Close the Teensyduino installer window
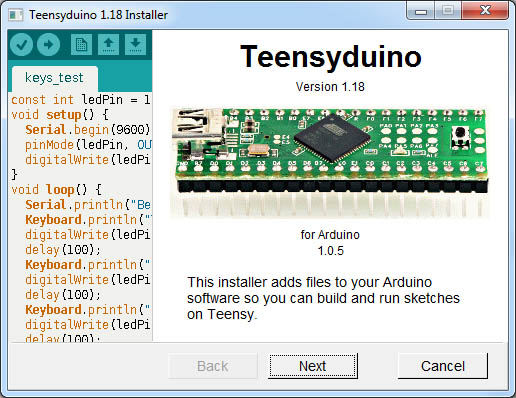 [485, 11]
